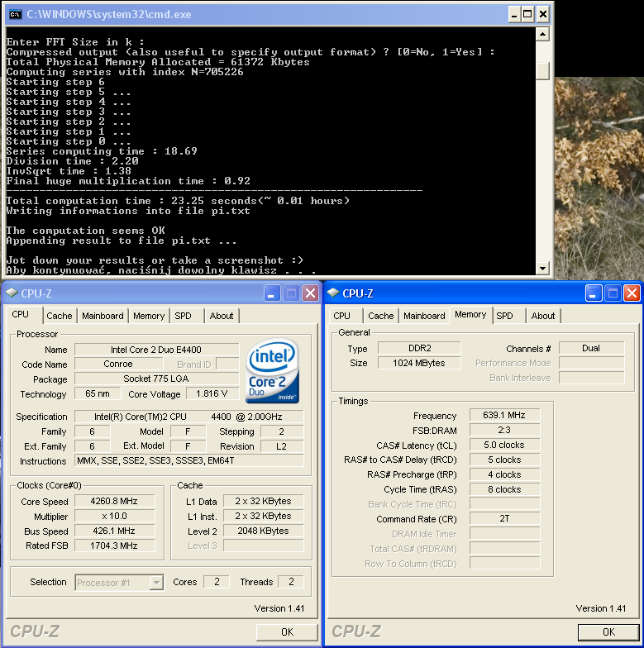Click Instructions field listing MMX, SSE

(188, 460)
